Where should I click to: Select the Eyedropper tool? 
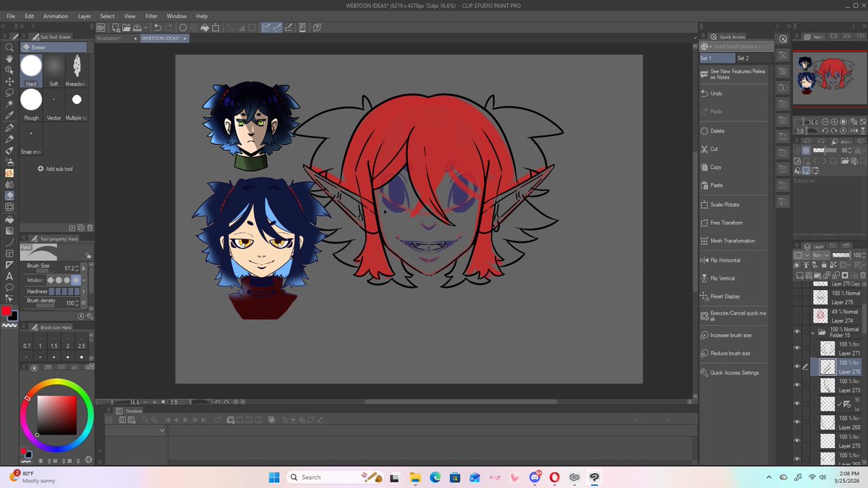pyautogui.click(x=9, y=116)
